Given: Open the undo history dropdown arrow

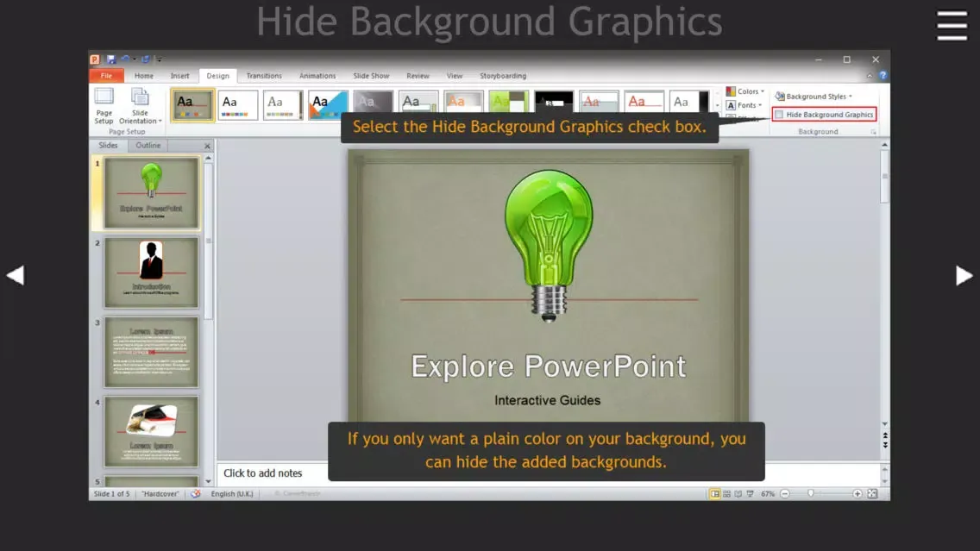Looking at the screenshot, I should click(x=135, y=59).
